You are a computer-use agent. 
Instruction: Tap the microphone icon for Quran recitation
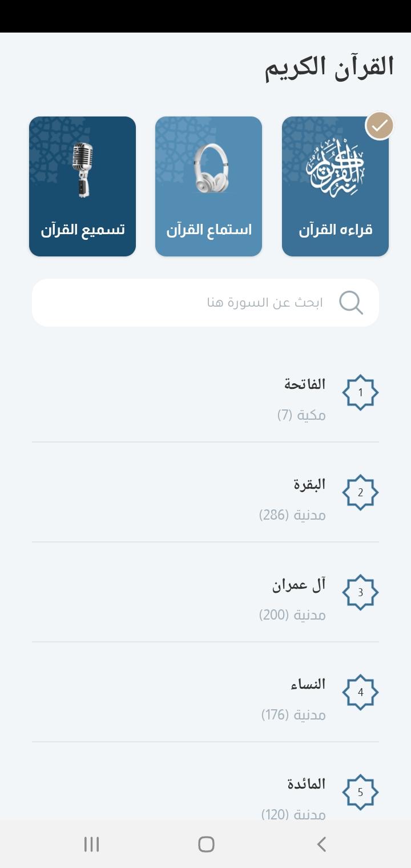click(82, 170)
